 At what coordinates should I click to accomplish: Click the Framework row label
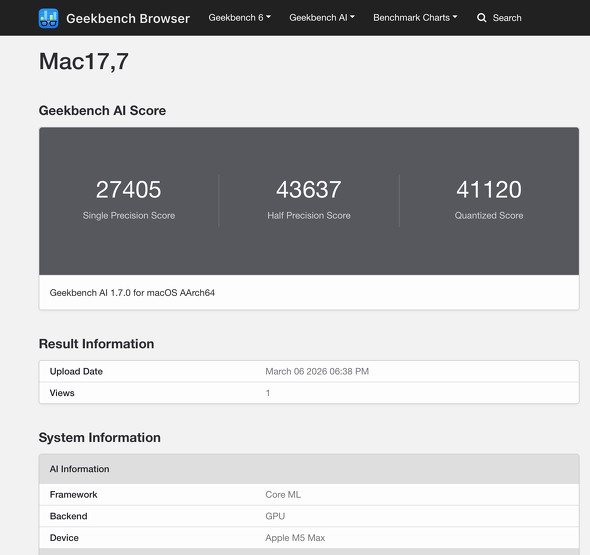click(73, 494)
